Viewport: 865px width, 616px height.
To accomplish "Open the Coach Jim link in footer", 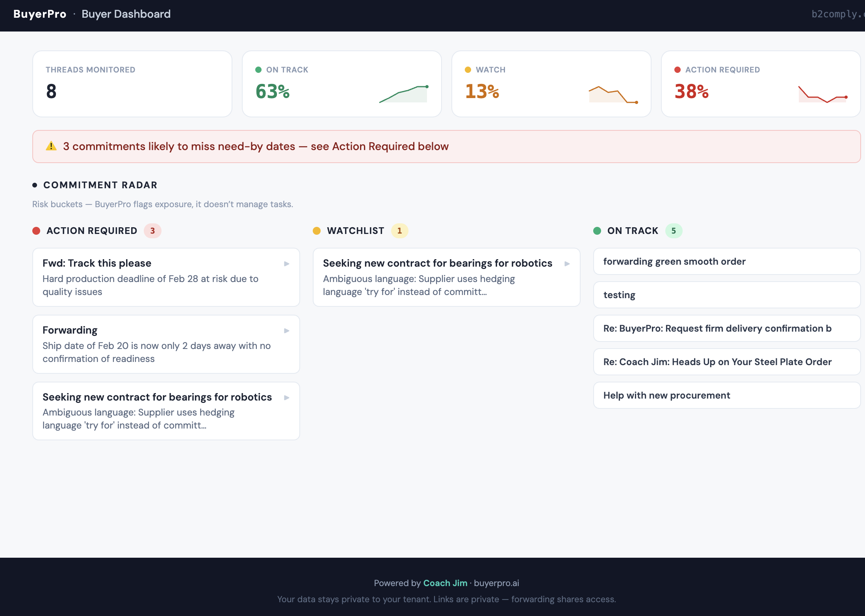I will (445, 583).
